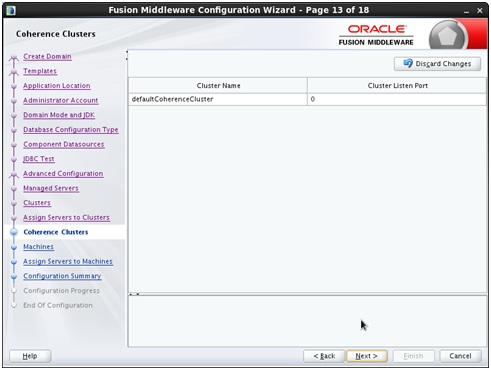Minimize the Configuration Wizard window
This screenshot has width=491, height=370.
click(x=466, y=11)
